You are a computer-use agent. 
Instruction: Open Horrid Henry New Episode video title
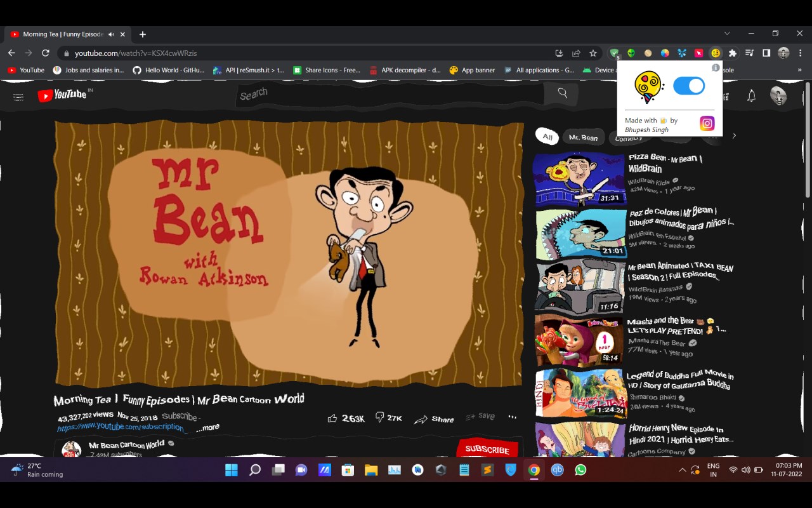(681, 434)
